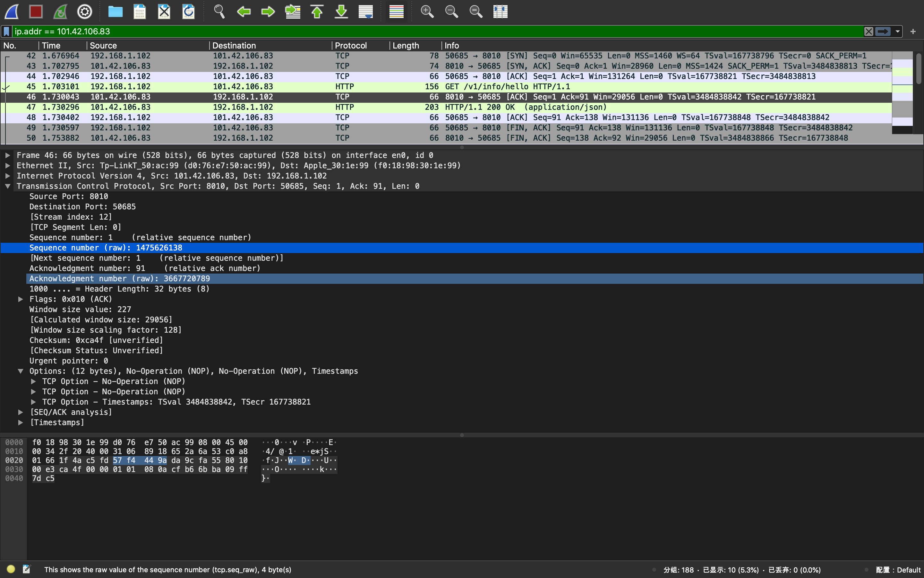Viewport: 924px width, 578px height.
Task: Start capture with the shark fin icon
Action: click(12, 12)
